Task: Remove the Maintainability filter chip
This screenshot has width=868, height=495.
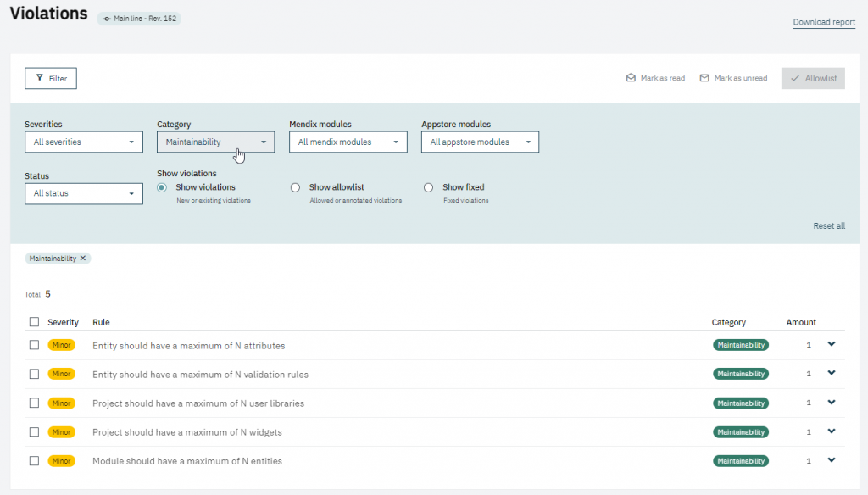Action: click(x=83, y=258)
